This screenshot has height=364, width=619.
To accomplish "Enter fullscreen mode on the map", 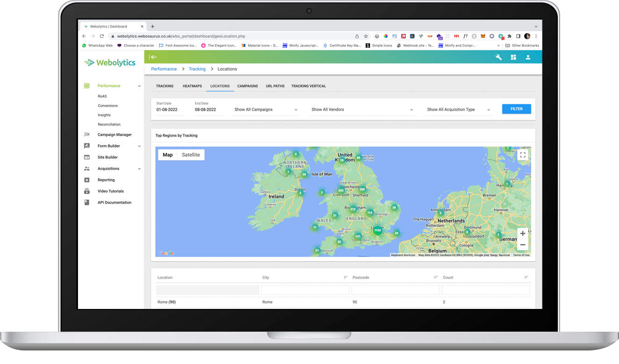I will tap(523, 154).
